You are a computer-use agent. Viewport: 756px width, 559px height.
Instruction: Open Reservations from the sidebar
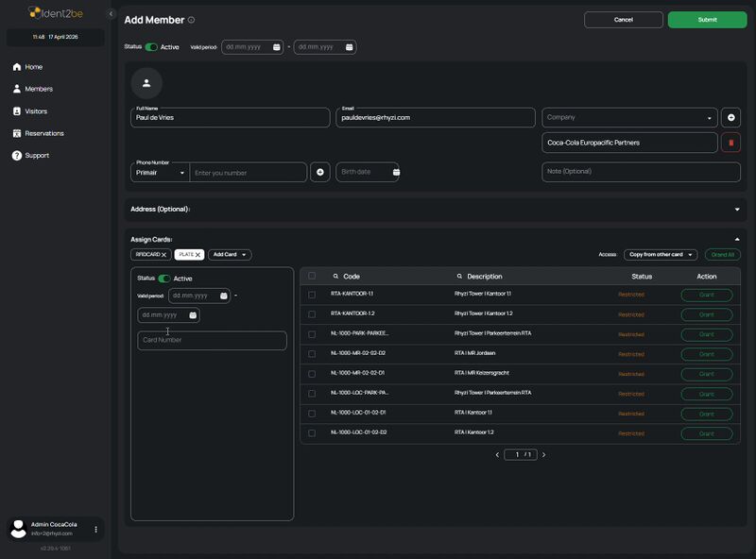43,133
